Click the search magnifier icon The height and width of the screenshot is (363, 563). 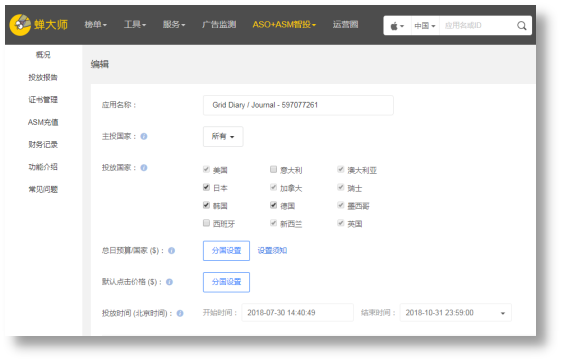(x=522, y=25)
